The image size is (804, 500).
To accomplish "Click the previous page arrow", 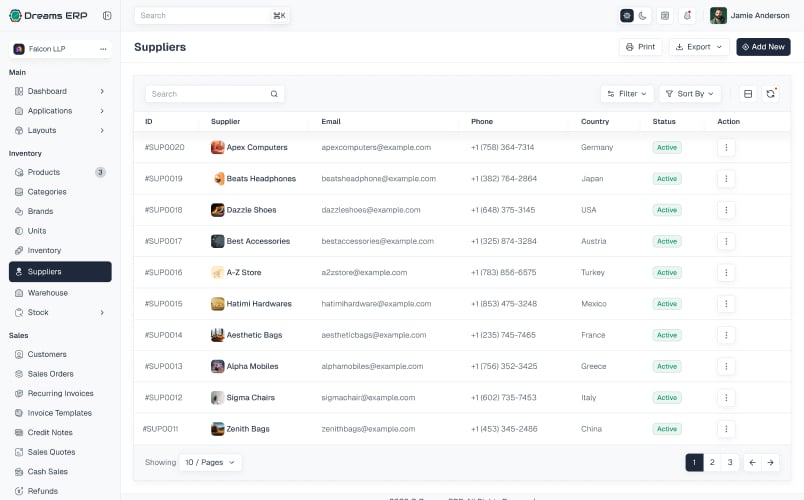I will pyautogui.click(x=752, y=462).
